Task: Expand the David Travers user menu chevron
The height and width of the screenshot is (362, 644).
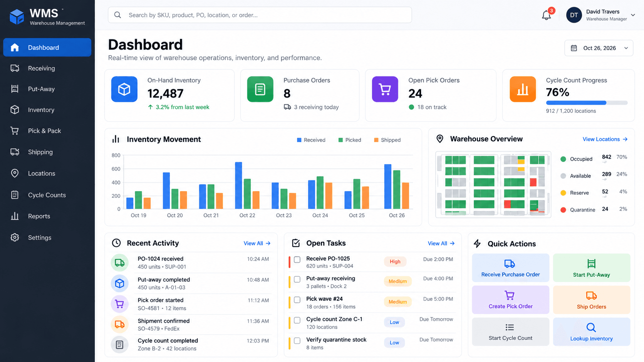Action: coord(633,15)
